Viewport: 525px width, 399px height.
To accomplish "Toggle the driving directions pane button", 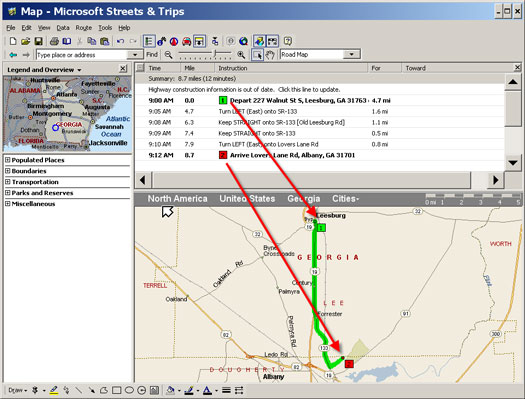I will pyautogui.click(x=199, y=42).
